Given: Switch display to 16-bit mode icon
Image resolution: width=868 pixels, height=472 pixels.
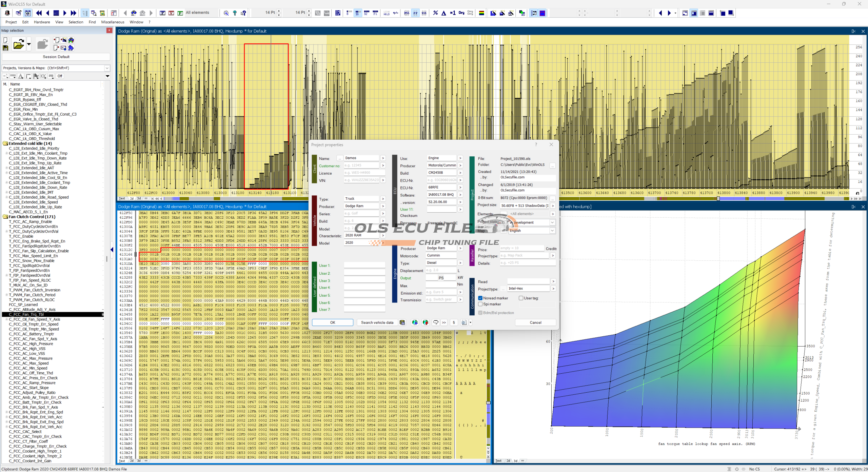Looking at the screenshot, I should coord(357,13).
